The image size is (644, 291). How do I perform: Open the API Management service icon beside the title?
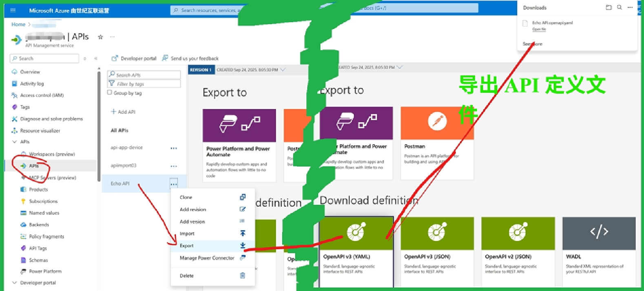pos(16,40)
